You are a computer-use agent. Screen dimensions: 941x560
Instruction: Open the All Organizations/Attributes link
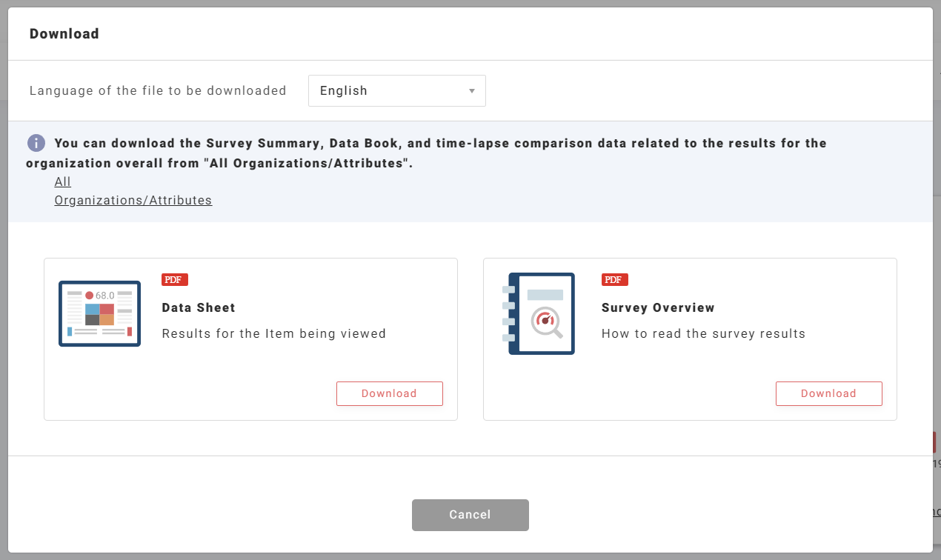click(x=133, y=200)
